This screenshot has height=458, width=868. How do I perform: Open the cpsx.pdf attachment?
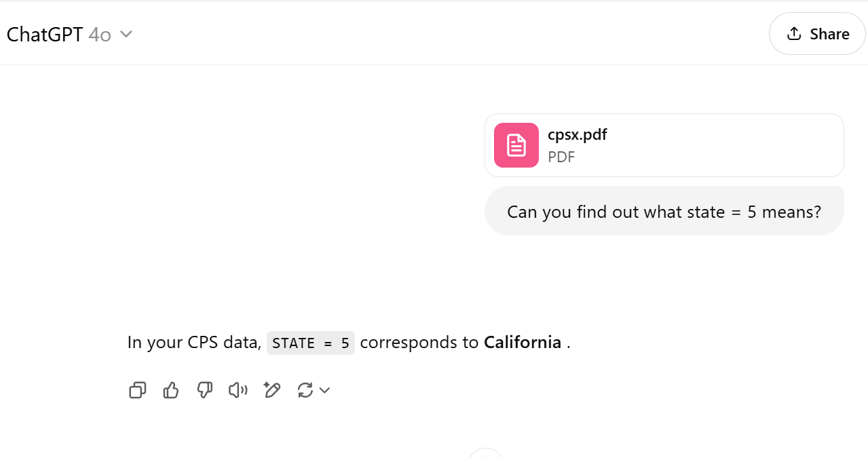[x=664, y=145]
